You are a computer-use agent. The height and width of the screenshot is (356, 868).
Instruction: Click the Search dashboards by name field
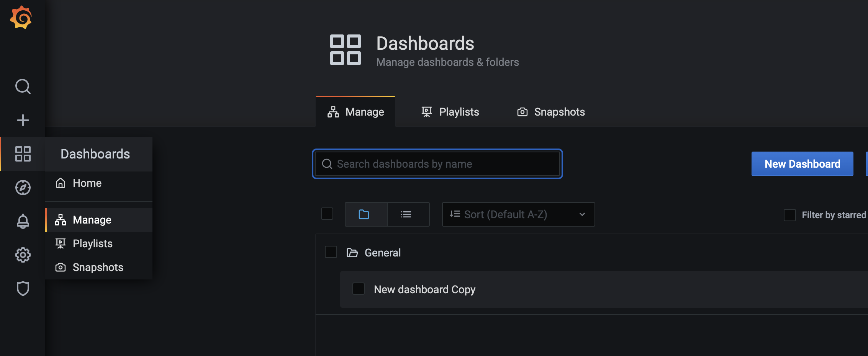[437, 164]
